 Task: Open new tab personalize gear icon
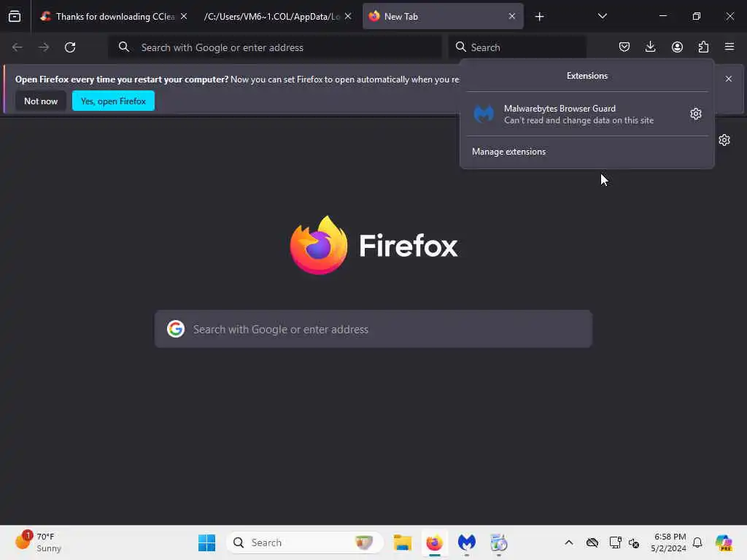pos(724,140)
